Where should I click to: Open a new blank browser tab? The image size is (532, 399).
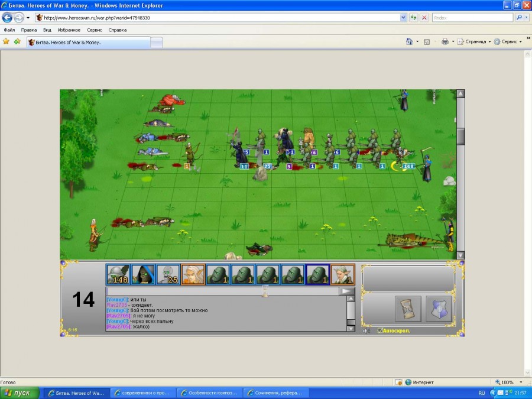coord(157,43)
